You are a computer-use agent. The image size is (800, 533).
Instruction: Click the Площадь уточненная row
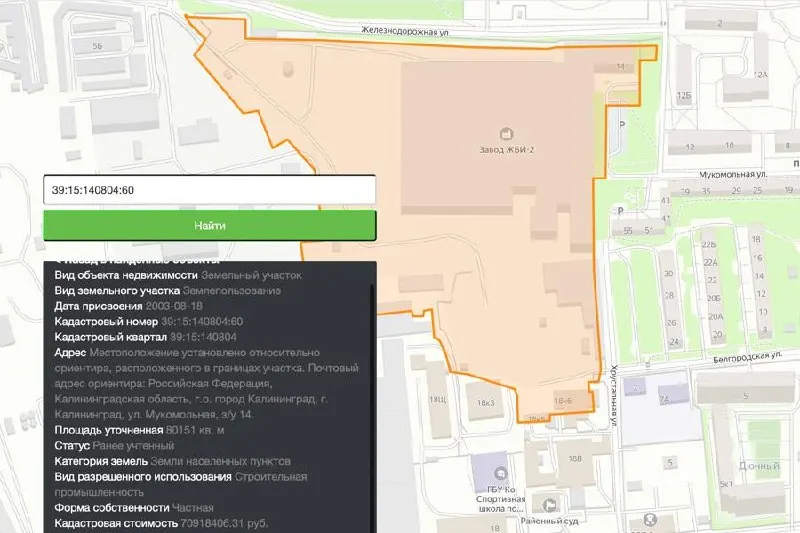139,430
